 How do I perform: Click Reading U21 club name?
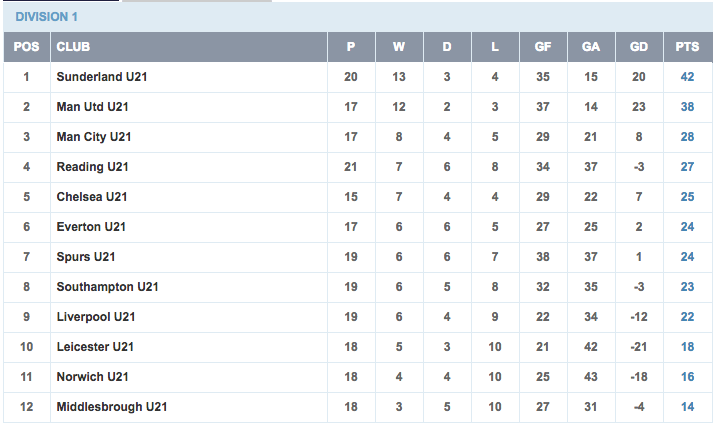tap(93, 167)
